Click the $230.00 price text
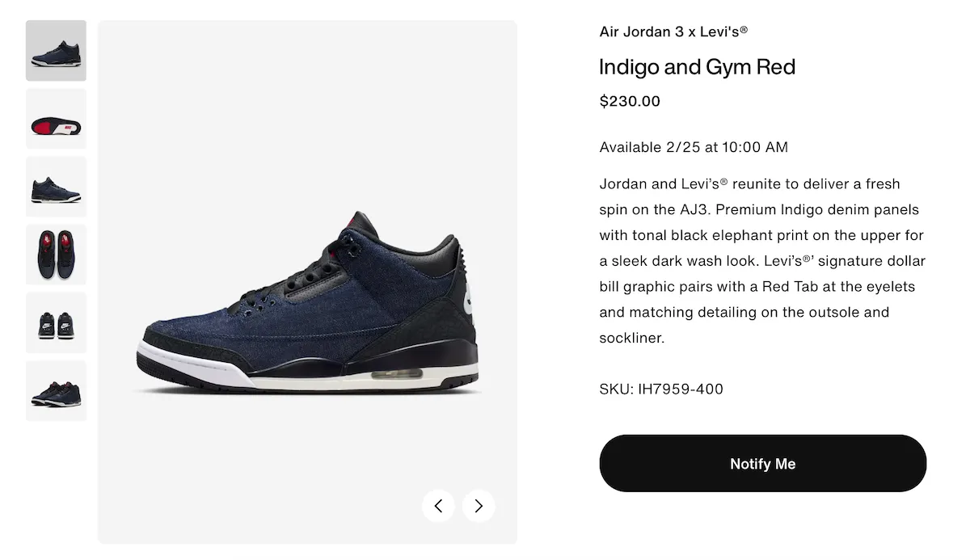970x560 pixels. (630, 102)
